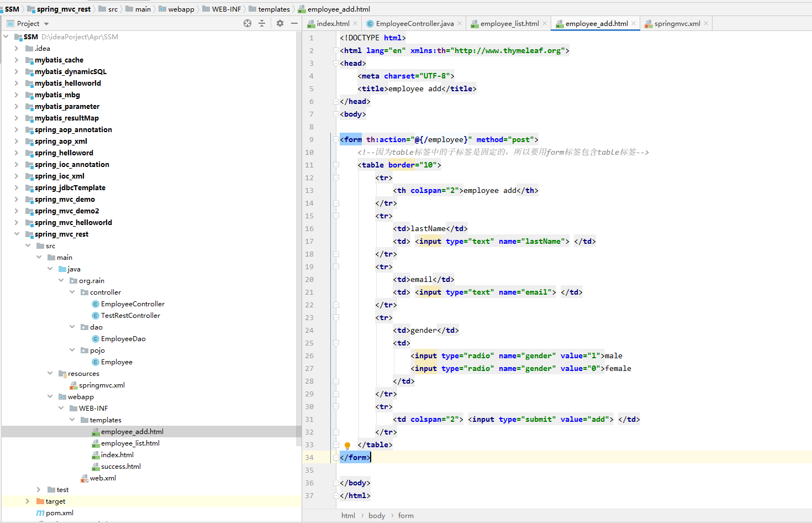Open web.xml in project tree
The width and height of the screenshot is (812, 523).
point(103,478)
